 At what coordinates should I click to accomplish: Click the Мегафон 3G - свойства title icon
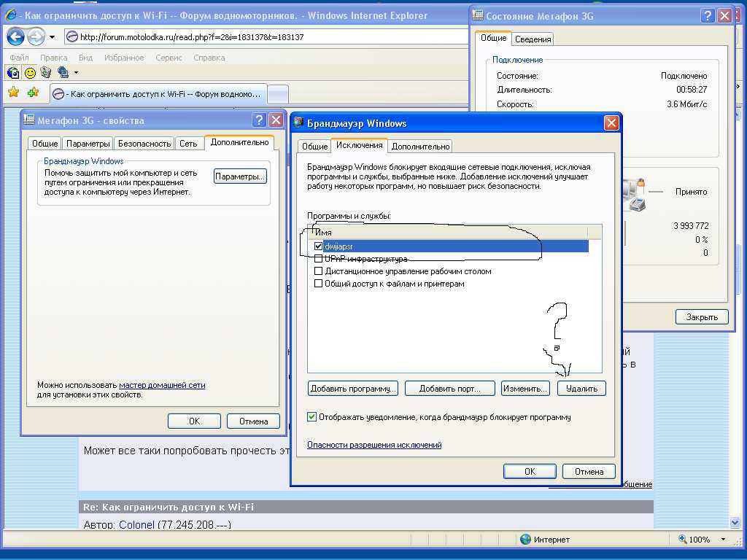coord(29,120)
